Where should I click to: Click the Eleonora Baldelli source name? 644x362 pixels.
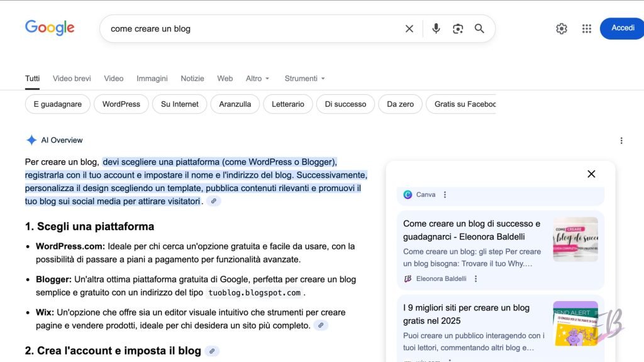(x=441, y=278)
